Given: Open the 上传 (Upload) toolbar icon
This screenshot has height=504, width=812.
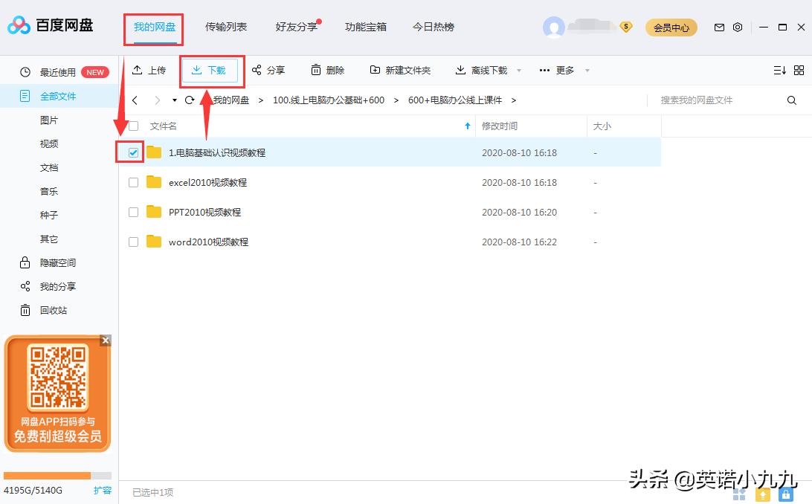Looking at the screenshot, I should click(149, 71).
